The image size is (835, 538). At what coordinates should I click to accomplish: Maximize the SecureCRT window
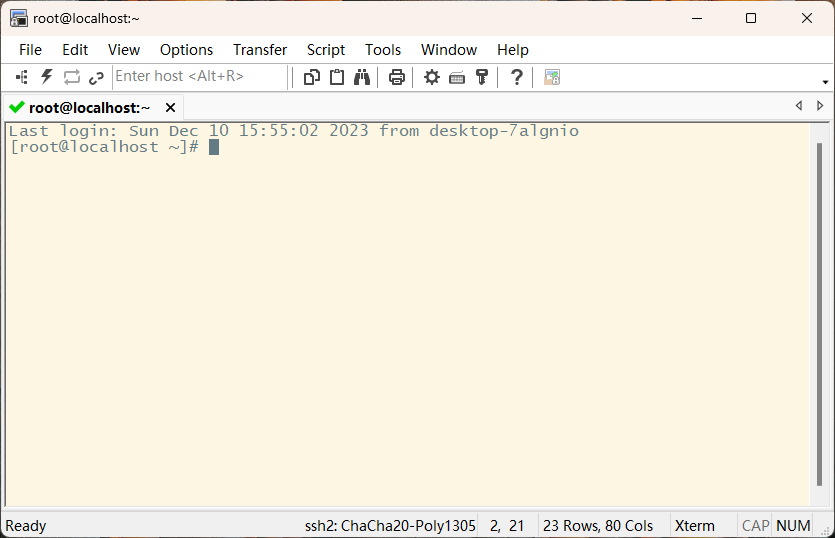click(751, 18)
